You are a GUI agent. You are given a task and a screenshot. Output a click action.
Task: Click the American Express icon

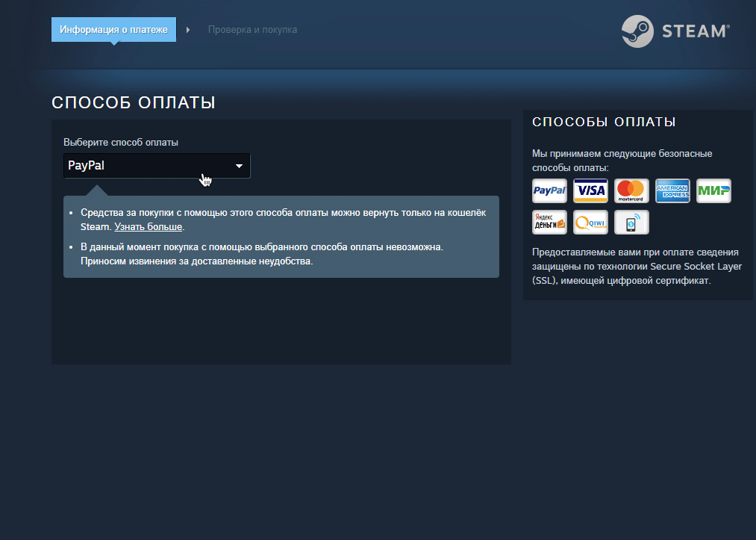click(x=672, y=190)
